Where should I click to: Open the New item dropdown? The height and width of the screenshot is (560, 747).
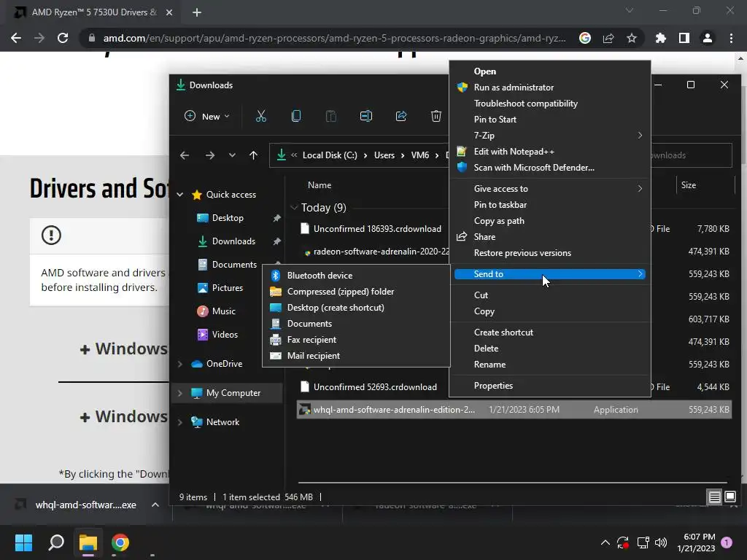tap(206, 116)
